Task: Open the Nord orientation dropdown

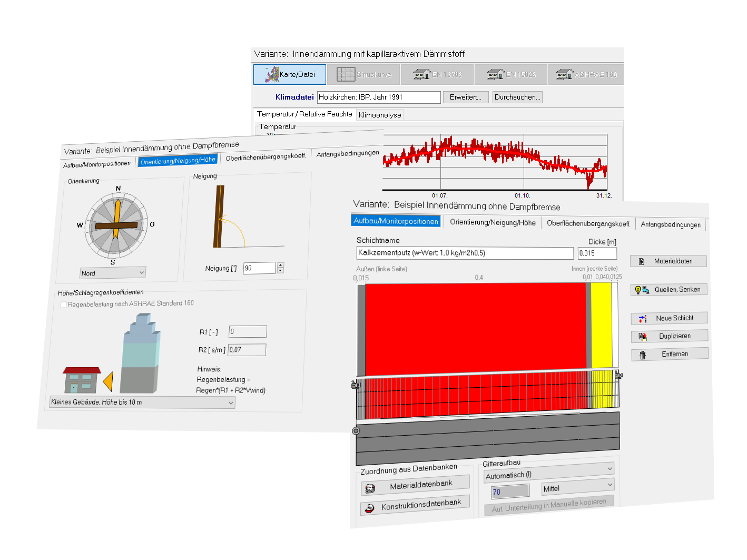Action: click(141, 272)
